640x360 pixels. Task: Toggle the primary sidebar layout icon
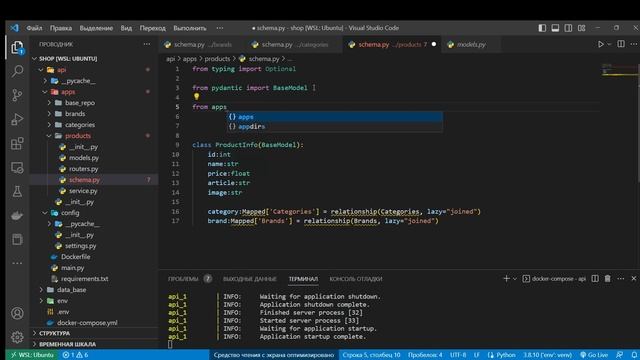(542, 28)
